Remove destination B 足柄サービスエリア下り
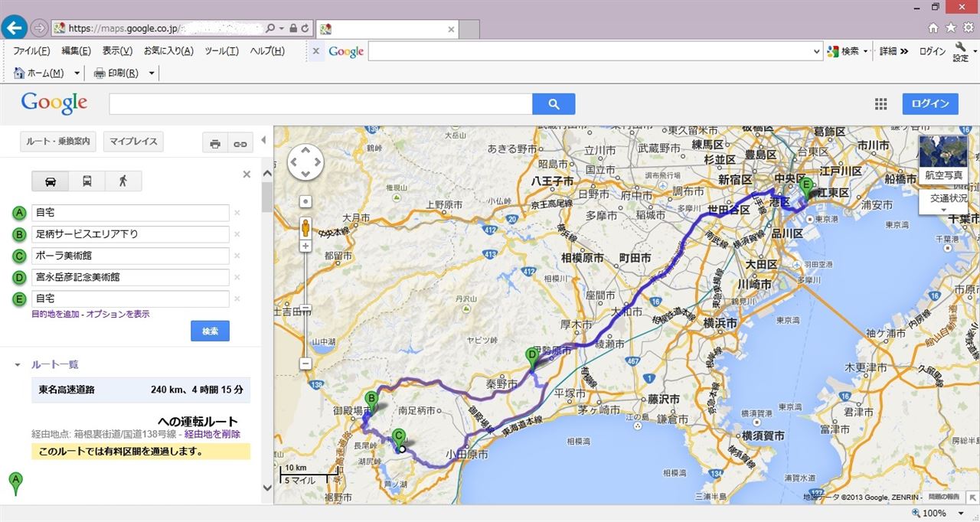The width and height of the screenshot is (980, 522). 237,234
